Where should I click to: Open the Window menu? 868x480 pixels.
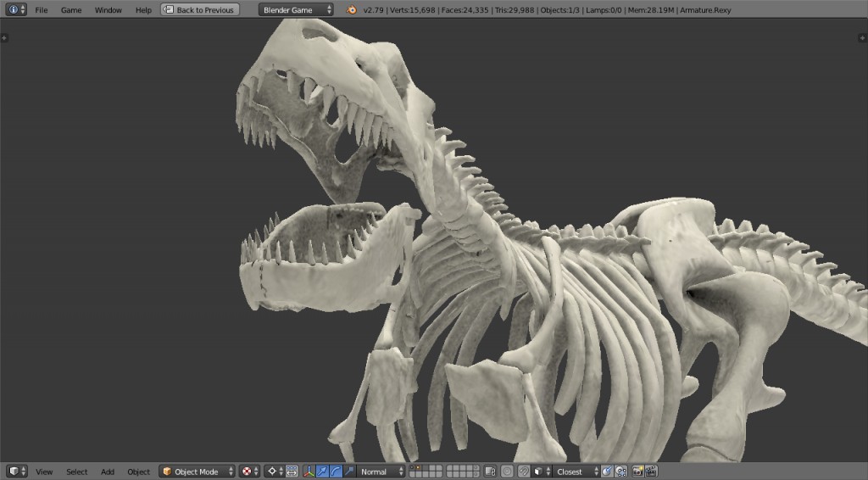(x=108, y=10)
